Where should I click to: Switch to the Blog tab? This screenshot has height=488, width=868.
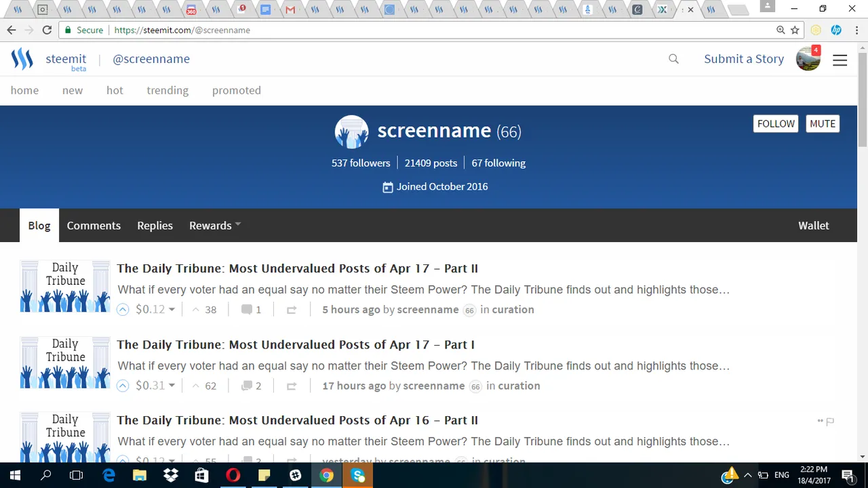click(39, 226)
